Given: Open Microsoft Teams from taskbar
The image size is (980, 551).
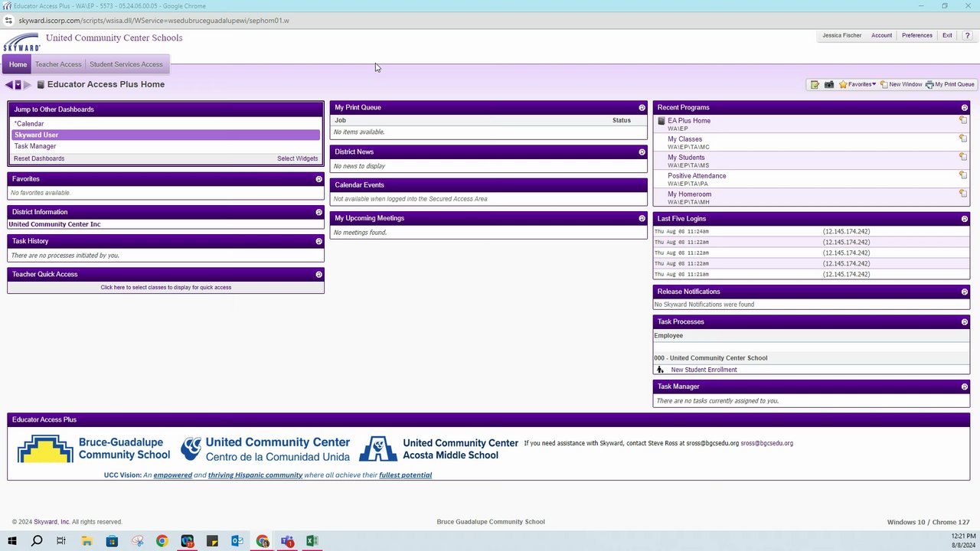Looking at the screenshot, I should coord(288,541).
